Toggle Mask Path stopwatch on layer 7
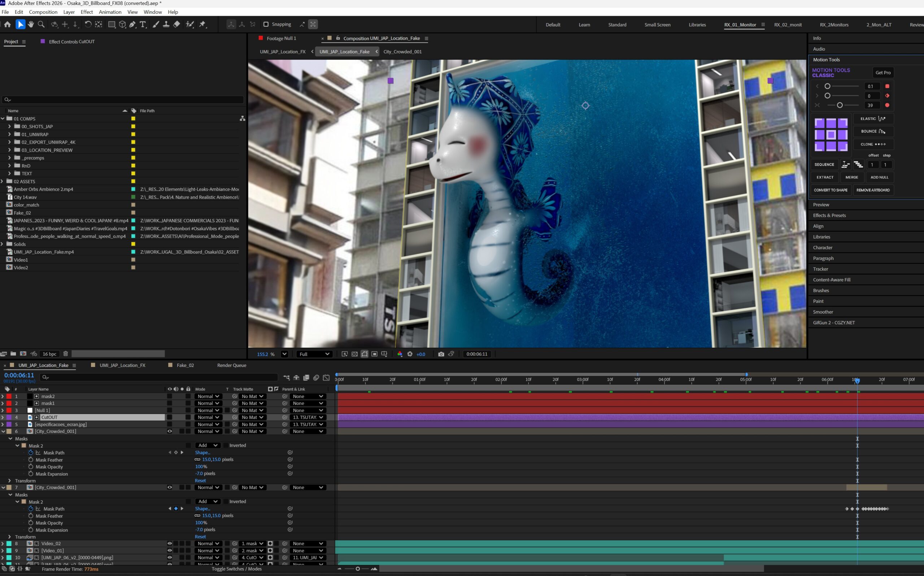Viewport: 924px width, 576px height. pos(31,508)
